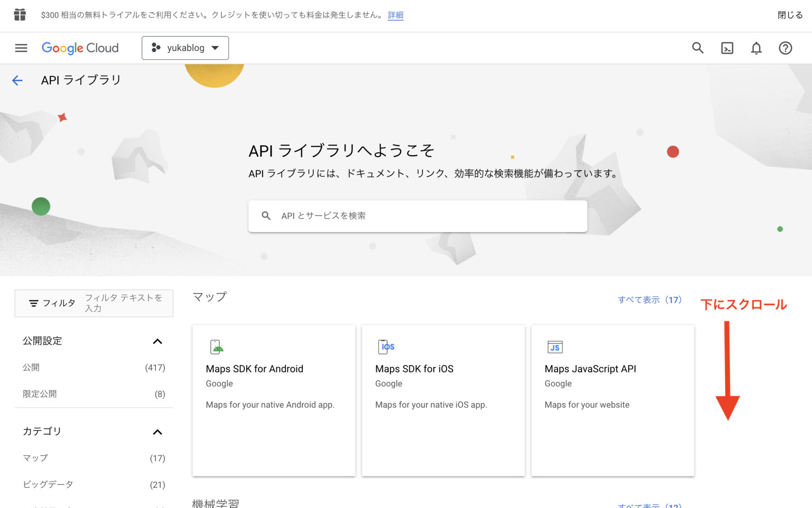Open the navigation hamburger menu
Viewport: 812px width, 508px height.
[x=21, y=48]
